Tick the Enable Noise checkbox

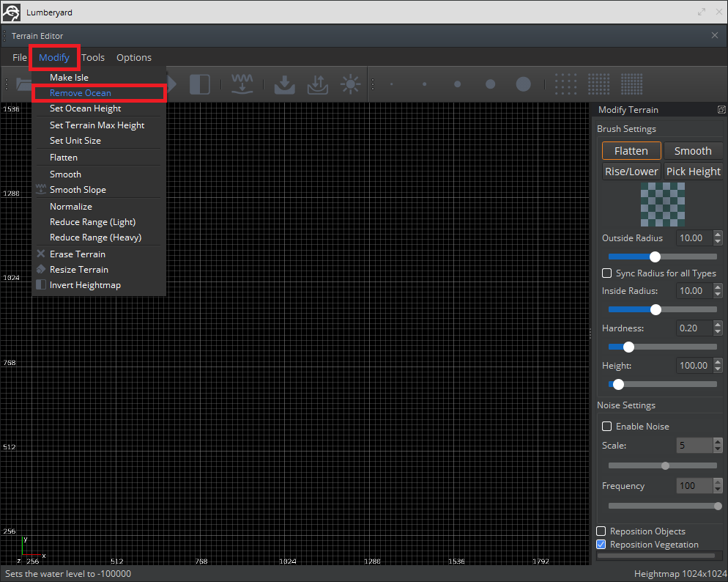point(606,427)
